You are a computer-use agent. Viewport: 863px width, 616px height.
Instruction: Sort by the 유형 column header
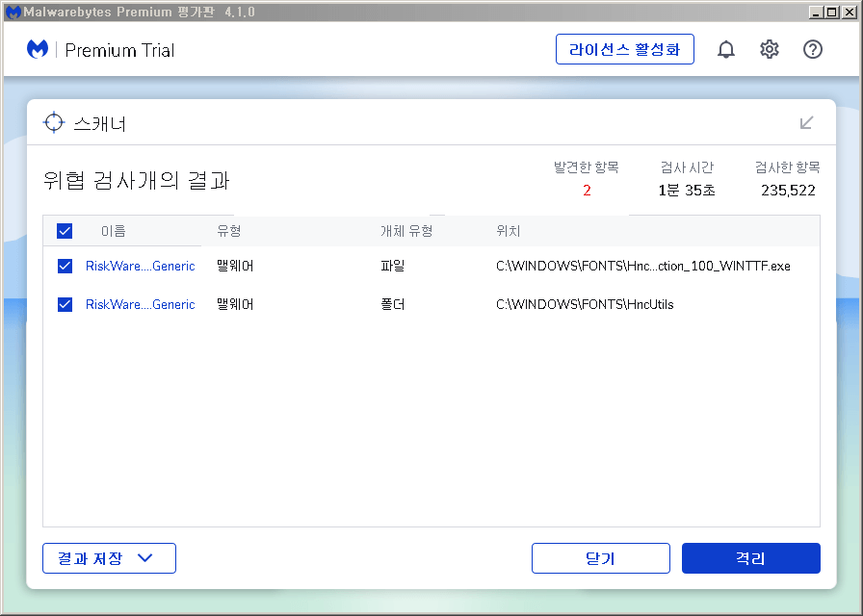pos(229,231)
